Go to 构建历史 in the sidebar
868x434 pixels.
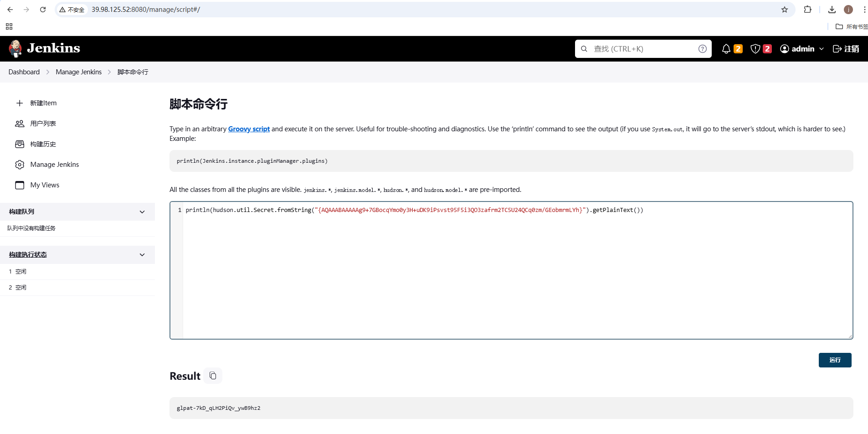43,144
